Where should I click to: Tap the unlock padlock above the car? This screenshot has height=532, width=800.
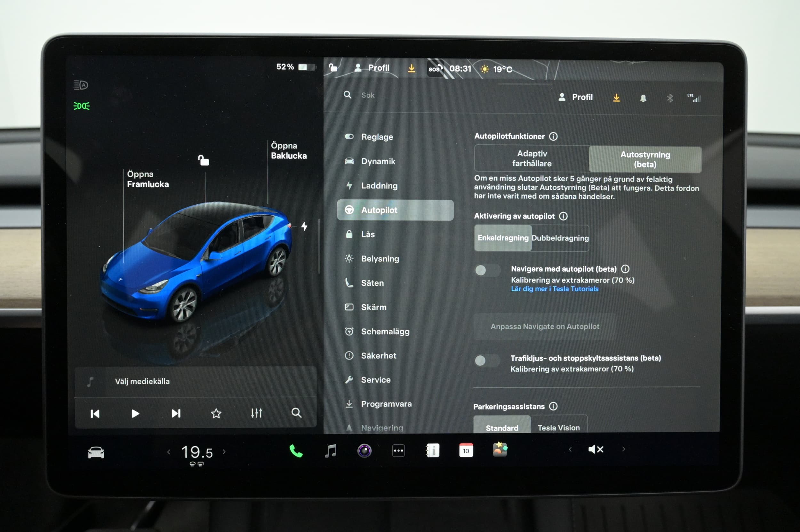(203, 160)
